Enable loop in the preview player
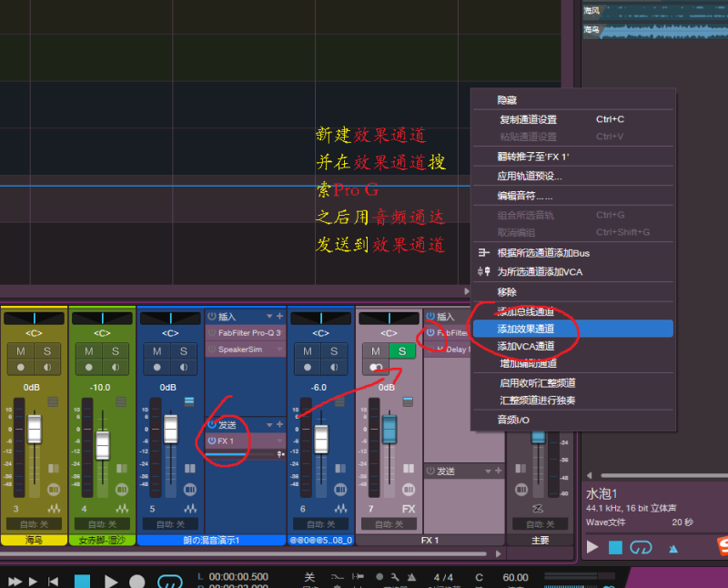This screenshot has height=588, width=728. click(x=642, y=547)
